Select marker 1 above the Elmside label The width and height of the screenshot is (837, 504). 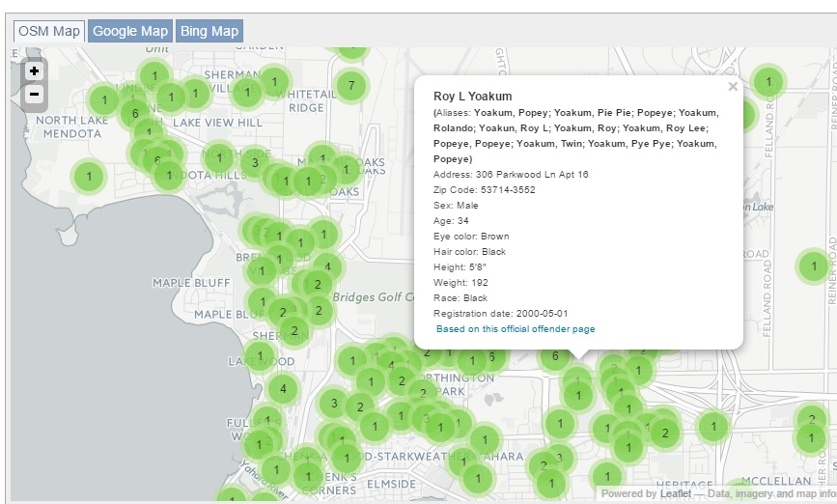(347, 459)
